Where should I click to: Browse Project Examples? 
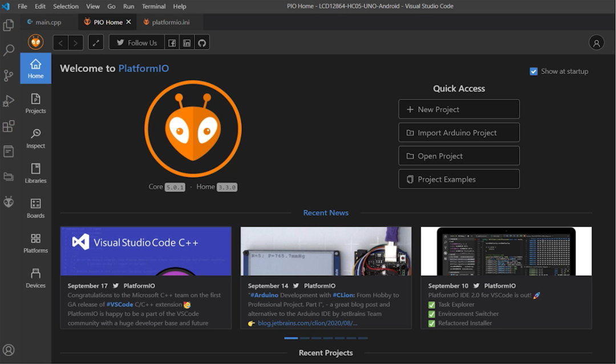click(459, 179)
